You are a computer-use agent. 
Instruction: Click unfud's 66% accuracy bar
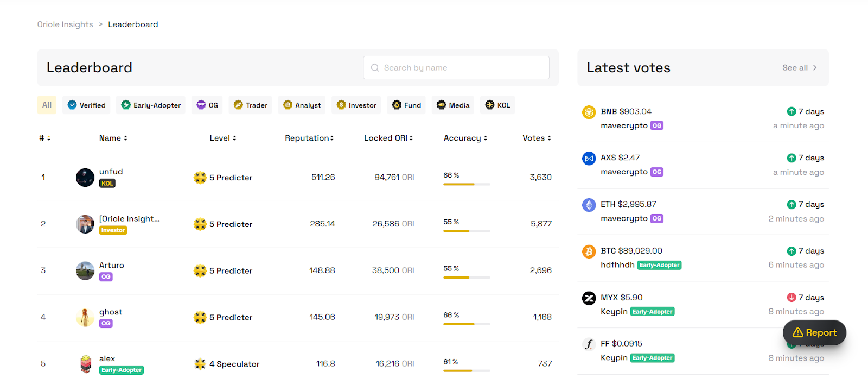click(x=467, y=185)
